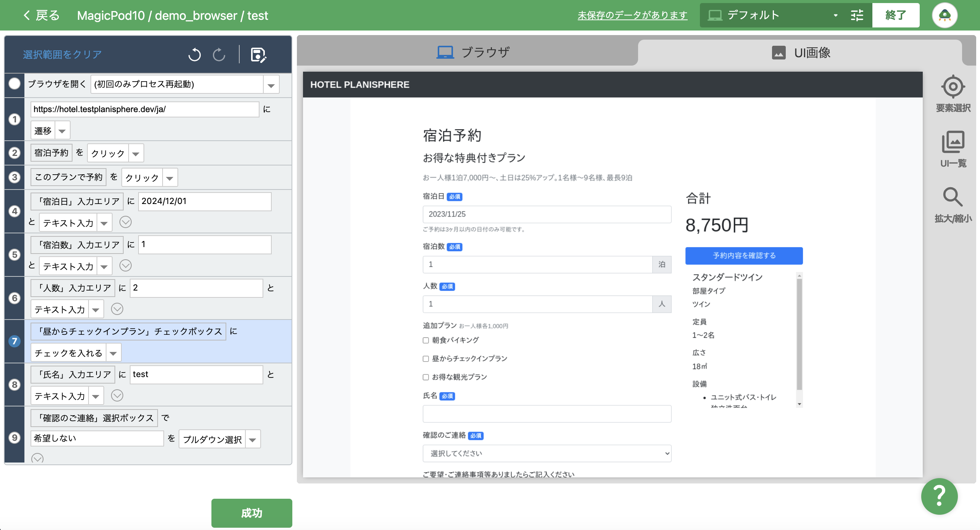Open プルダウン選択 command dropdown
This screenshot has width=980, height=530.
(x=253, y=439)
